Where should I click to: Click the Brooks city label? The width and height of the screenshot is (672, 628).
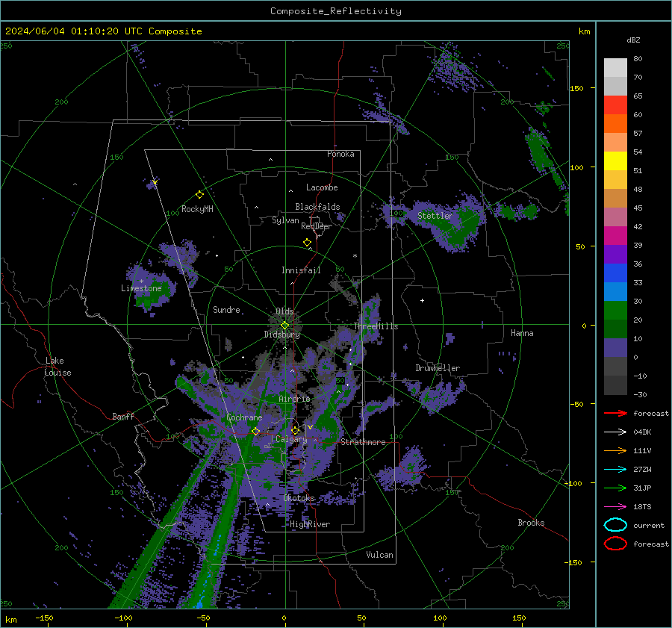tap(531, 523)
